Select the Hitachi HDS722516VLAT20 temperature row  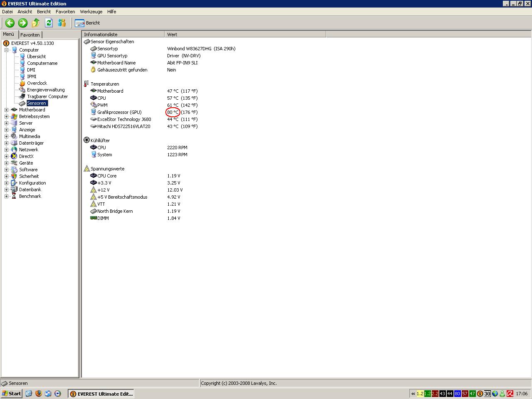(144, 126)
